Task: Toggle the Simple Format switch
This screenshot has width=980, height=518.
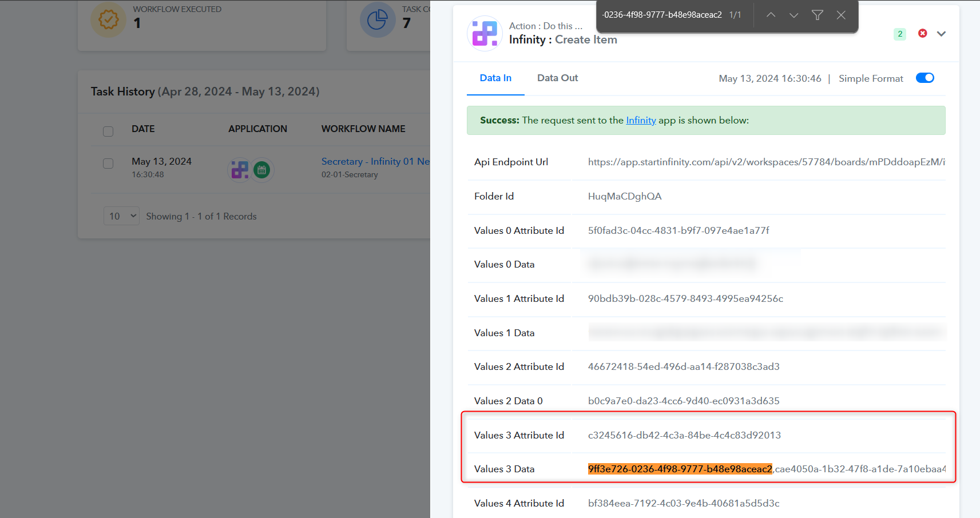Action: 925,78
